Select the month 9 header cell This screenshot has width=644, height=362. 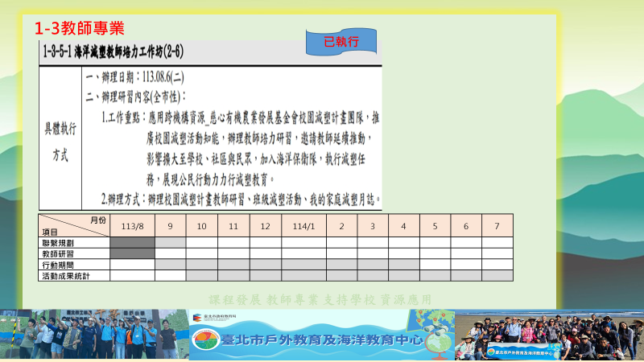[171, 226]
